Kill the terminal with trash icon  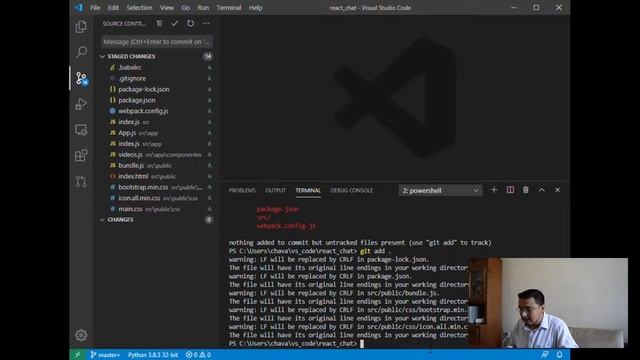point(526,190)
